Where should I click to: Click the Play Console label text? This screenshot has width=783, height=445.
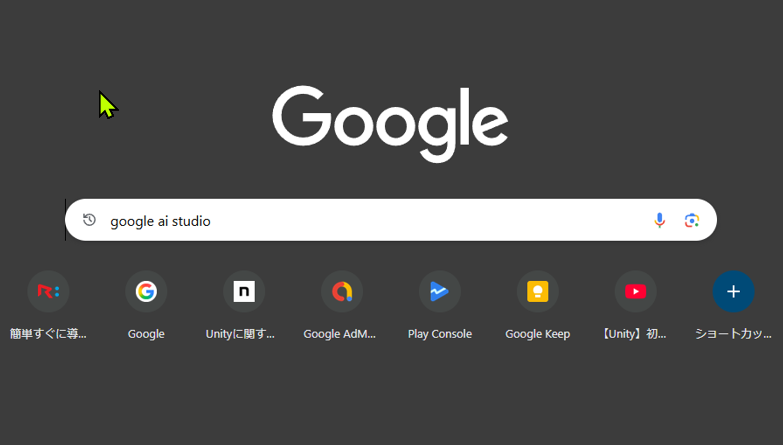coord(439,334)
